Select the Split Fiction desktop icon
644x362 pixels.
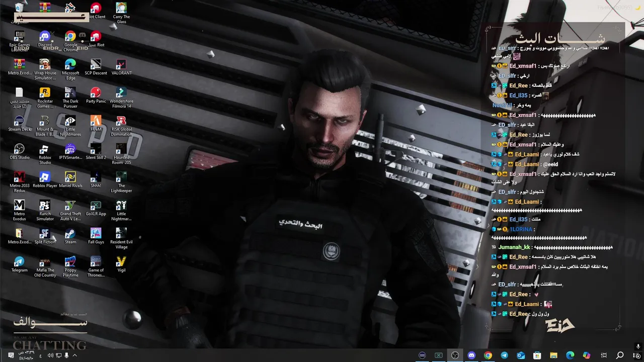[x=45, y=236]
